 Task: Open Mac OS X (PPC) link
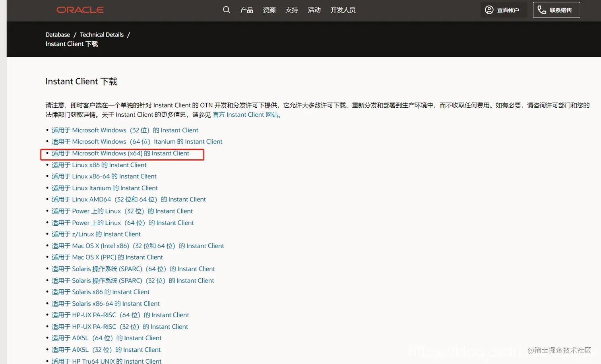coord(107,257)
